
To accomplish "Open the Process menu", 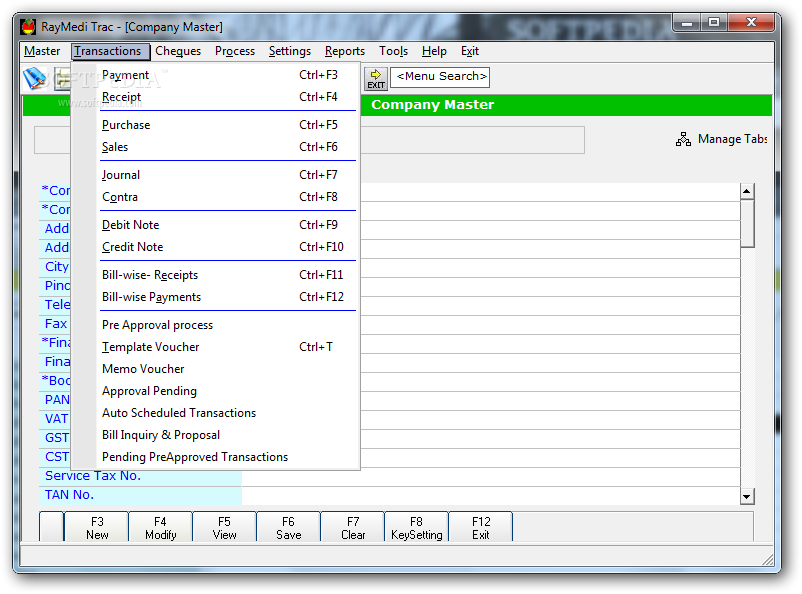I will (235, 51).
